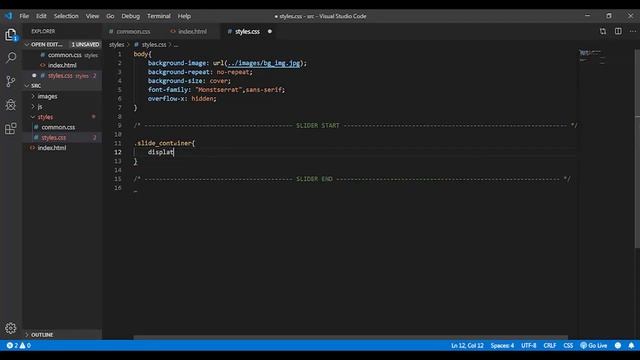The height and width of the screenshot is (360, 640).
Task: Open the Help menu
Action: [x=184, y=16]
